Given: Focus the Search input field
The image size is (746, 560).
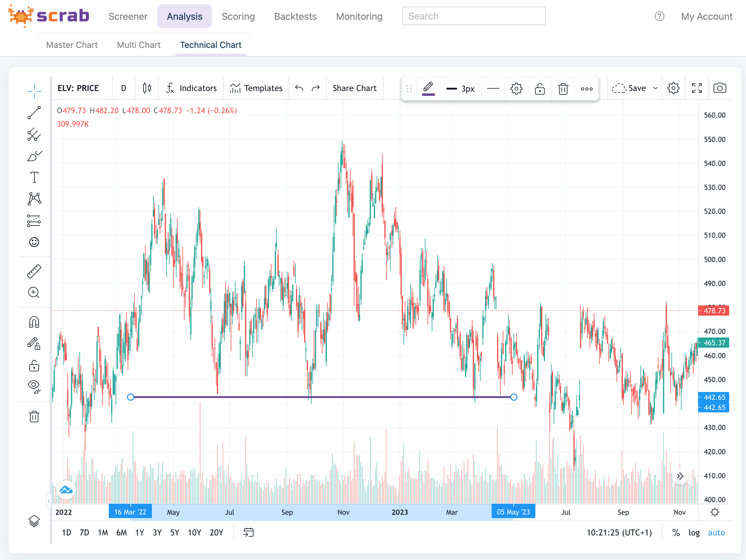Looking at the screenshot, I should point(473,16).
